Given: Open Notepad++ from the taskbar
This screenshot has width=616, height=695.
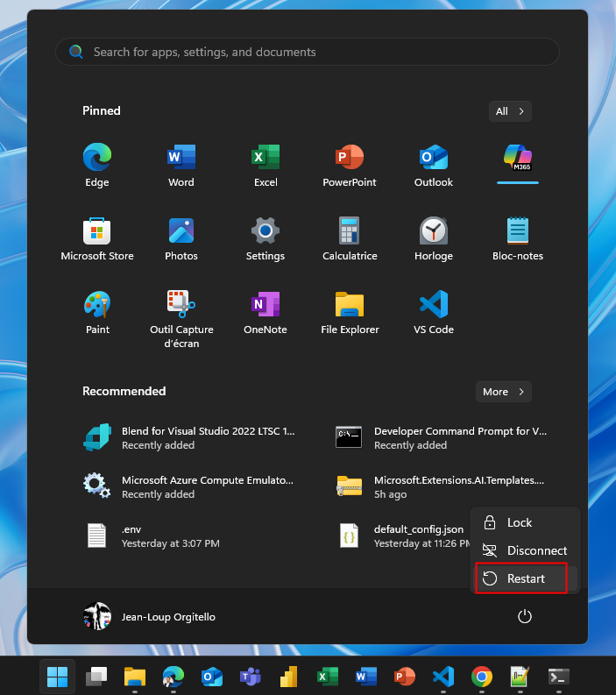Looking at the screenshot, I should [520, 677].
